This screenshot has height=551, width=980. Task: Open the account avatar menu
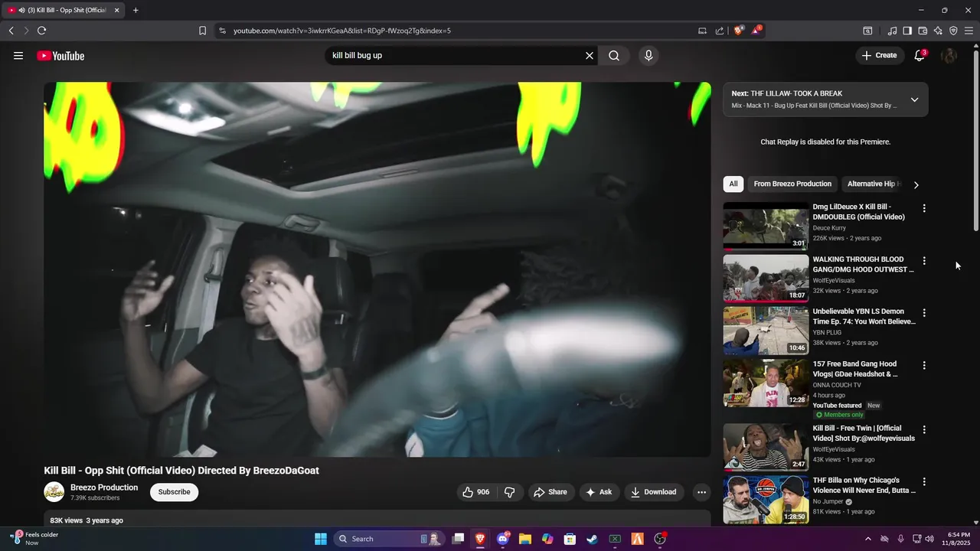(x=949, y=55)
